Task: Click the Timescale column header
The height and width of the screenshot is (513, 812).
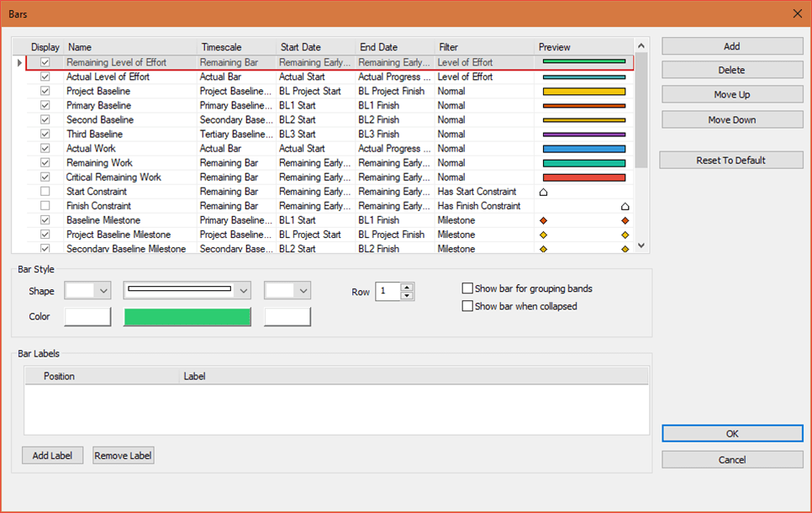Action: click(237, 47)
